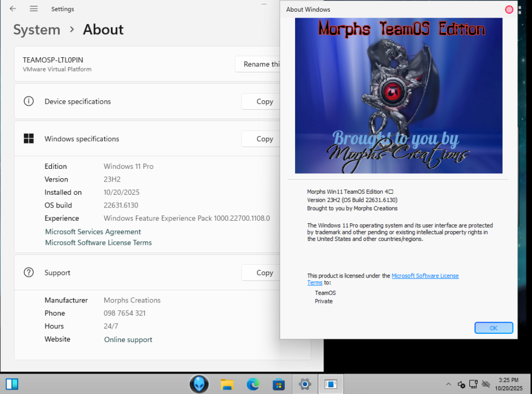This screenshot has height=394, width=532.
Task: Go to System in the breadcrumb
Action: coord(37,30)
